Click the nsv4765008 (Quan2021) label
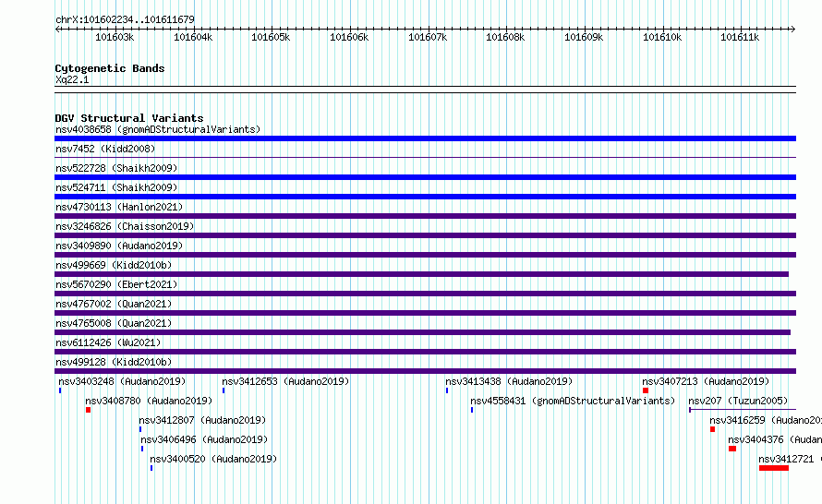This screenshot has width=822, height=504. point(114,323)
